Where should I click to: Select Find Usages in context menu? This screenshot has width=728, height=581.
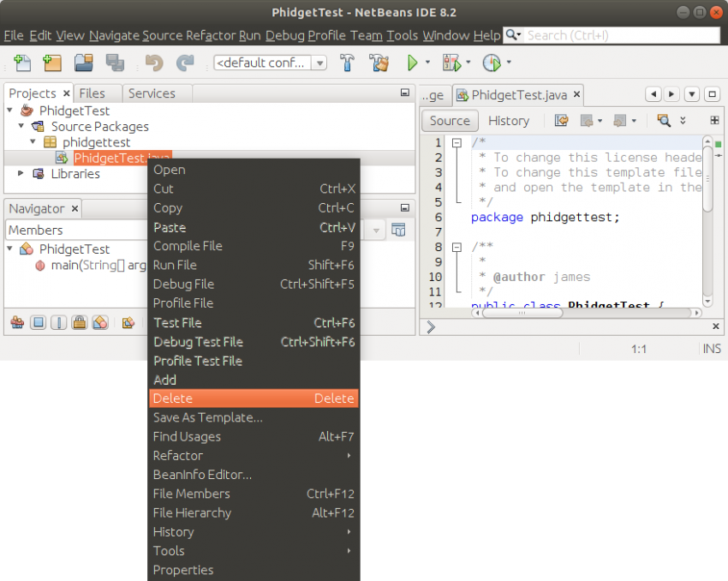click(x=254, y=436)
